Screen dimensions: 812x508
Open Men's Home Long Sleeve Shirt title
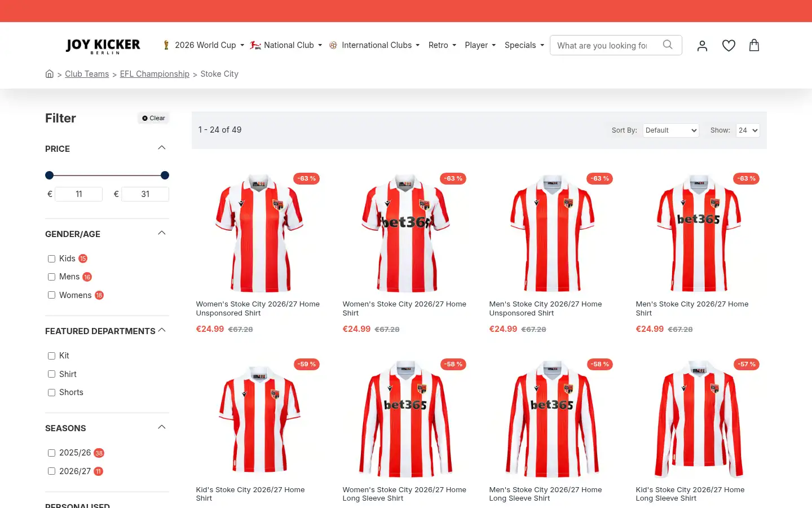(545, 494)
